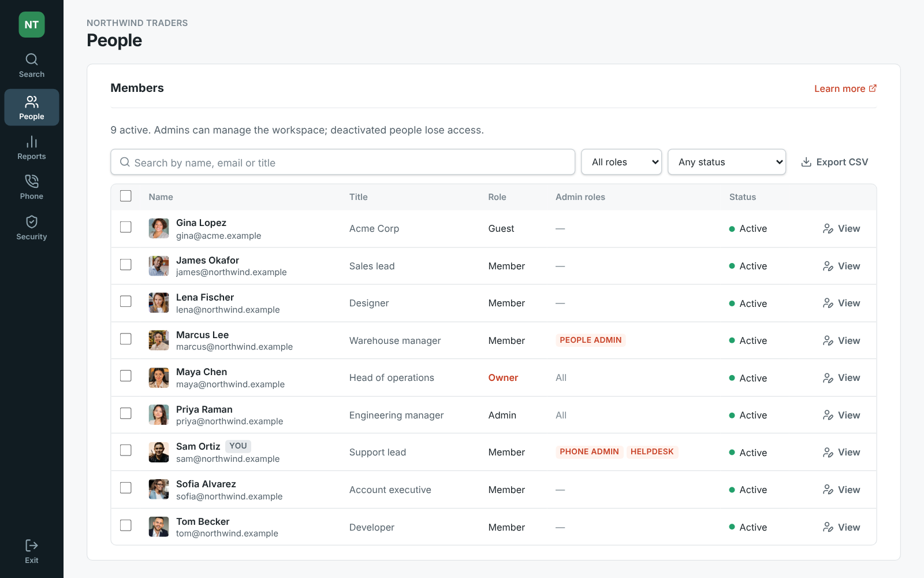Screen dimensions: 924x578
Task: Click magnifier icon in member search
Action: [x=125, y=162]
